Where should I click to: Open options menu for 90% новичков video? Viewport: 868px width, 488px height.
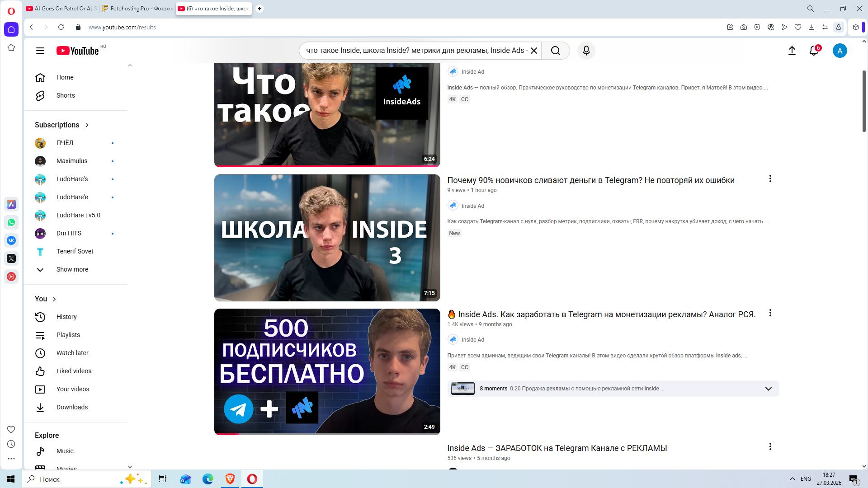pyautogui.click(x=770, y=179)
